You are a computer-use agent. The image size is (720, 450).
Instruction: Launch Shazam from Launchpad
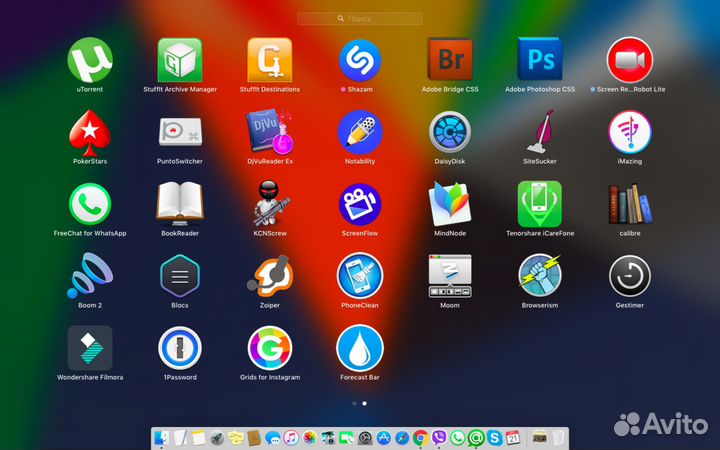coord(360,60)
